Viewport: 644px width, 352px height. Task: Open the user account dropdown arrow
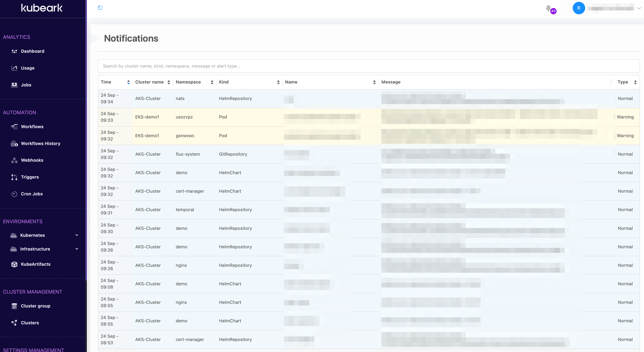coord(639,8)
